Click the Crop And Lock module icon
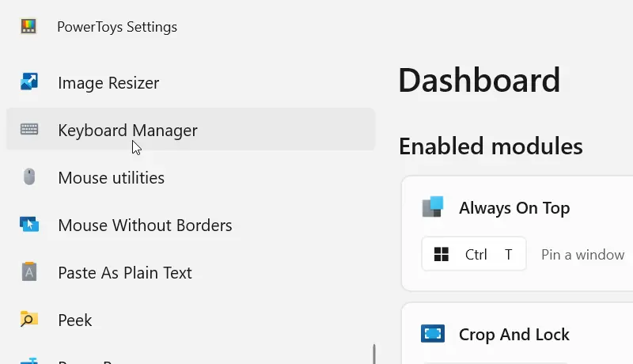Image resolution: width=633 pixels, height=364 pixels. 433,334
